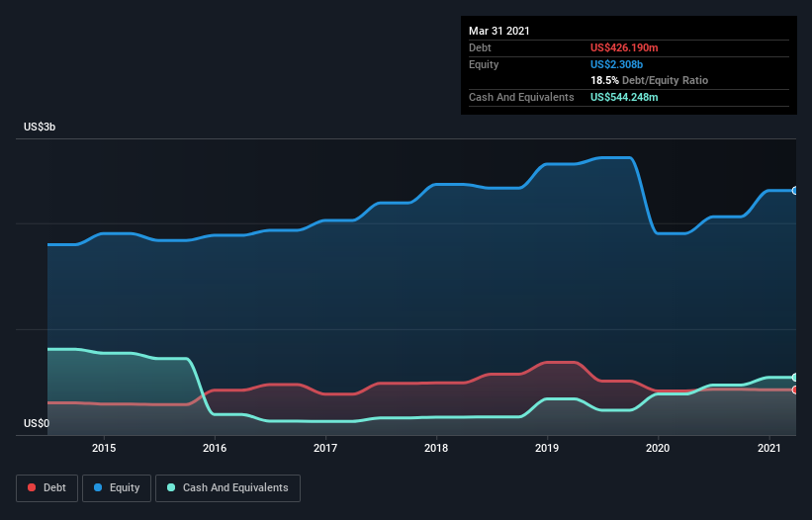Screen dimensions: 812x520
Task: Click the US$2.308b equity value
Action: point(616,64)
